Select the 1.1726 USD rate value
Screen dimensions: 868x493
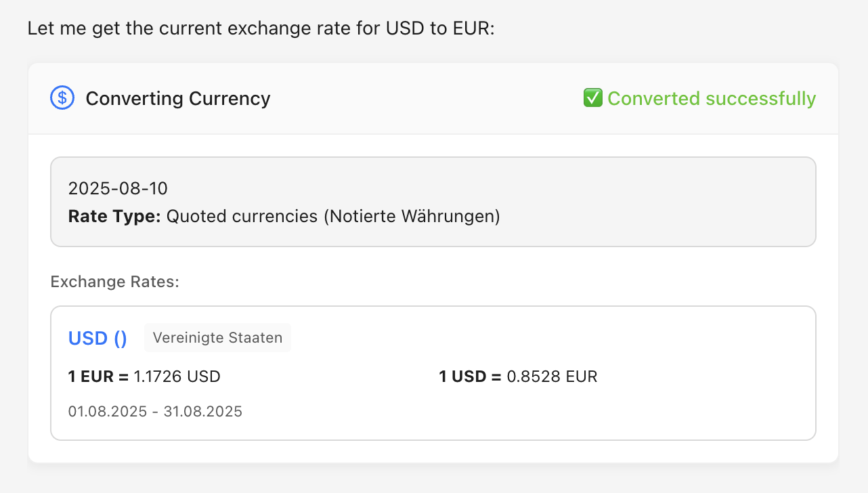click(x=177, y=377)
